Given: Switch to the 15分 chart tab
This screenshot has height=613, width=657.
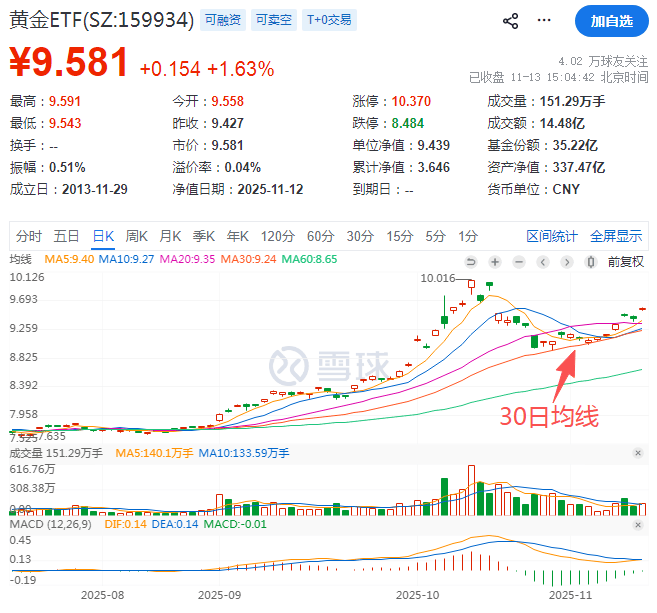Looking at the screenshot, I should (x=400, y=236).
